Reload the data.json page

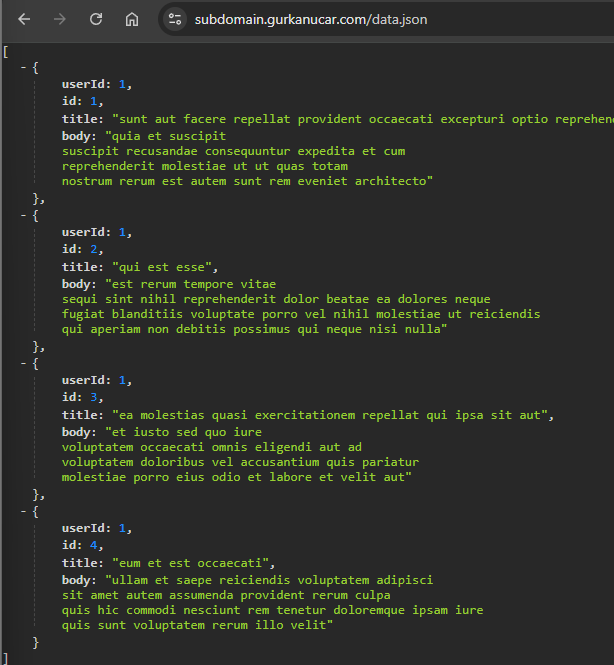click(96, 19)
